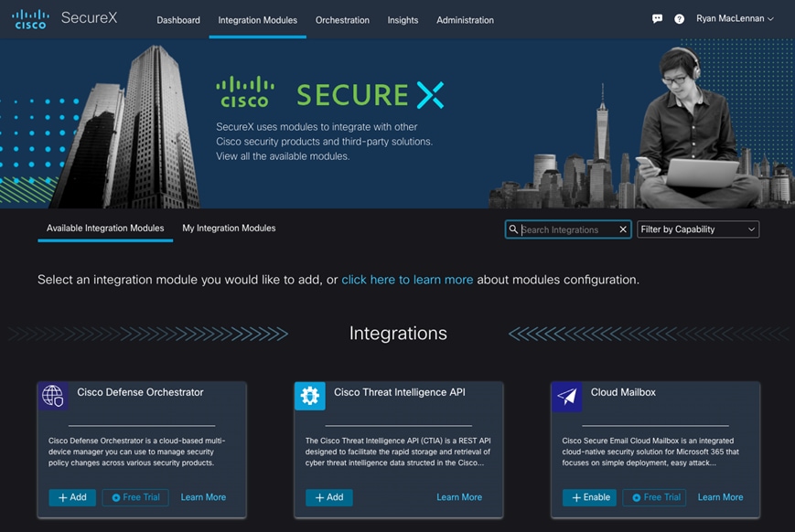The width and height of the screenshot is (795, 532).
Task: Learn More about Cisco Defense Orchestrator
Action: pyautogui.click(x=203, y=497)
